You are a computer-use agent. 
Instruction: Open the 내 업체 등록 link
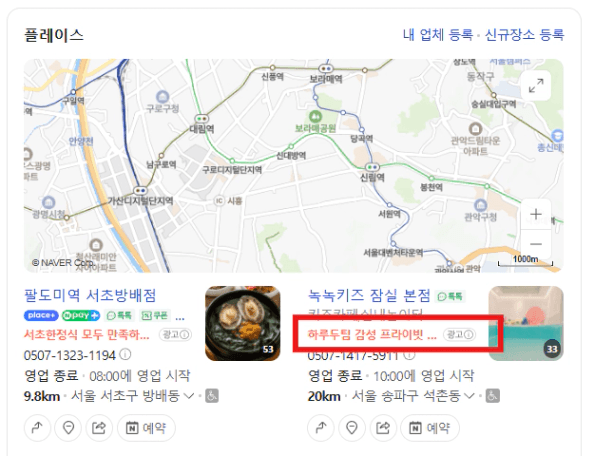438,35
